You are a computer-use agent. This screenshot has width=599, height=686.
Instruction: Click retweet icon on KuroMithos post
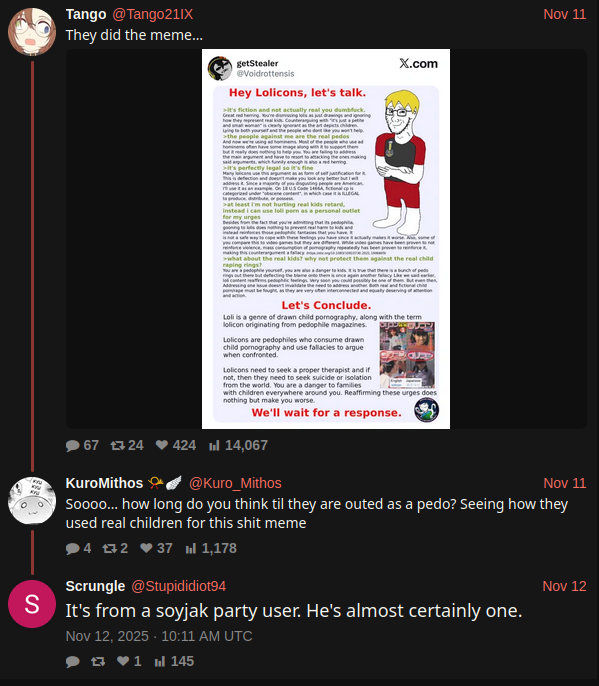[109, 548]
